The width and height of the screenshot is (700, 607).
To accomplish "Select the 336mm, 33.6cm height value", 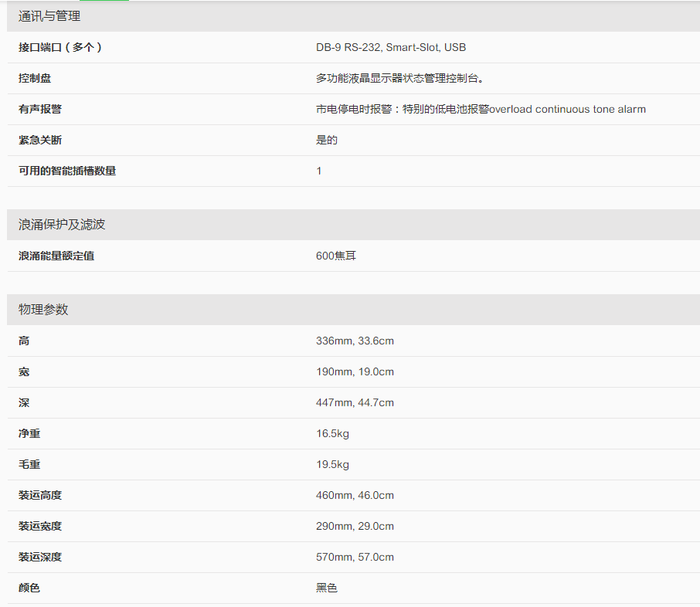I will click(x=355, y=341).
